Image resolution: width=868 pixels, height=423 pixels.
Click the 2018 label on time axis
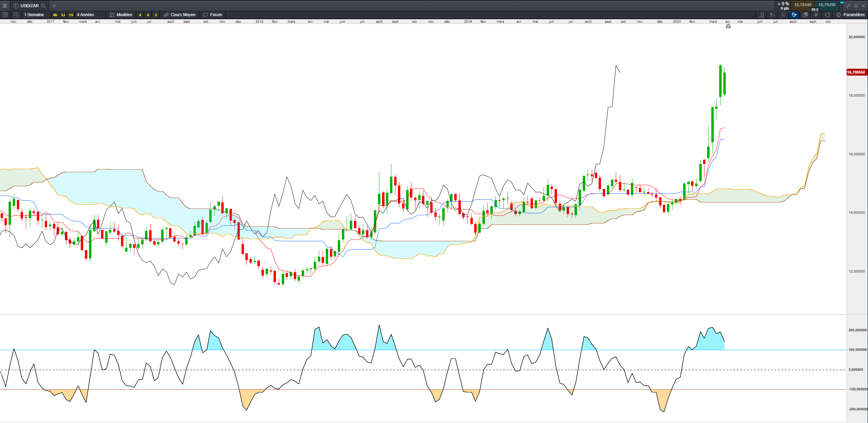coord(259,21)
